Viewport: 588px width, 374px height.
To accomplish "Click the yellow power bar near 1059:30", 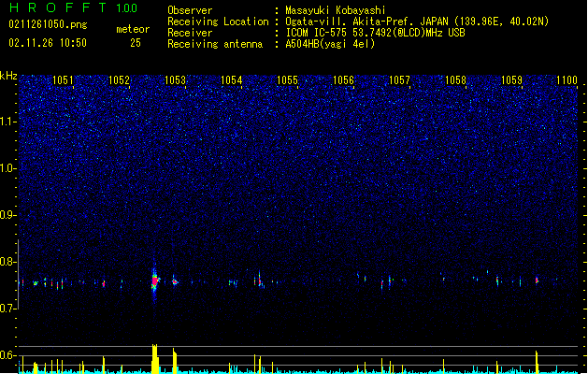I will (537, 362).
